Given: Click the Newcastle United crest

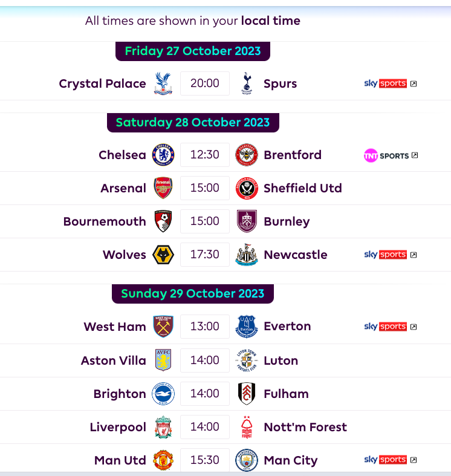Looking at the screenshot, I should [x=247, y=255].
